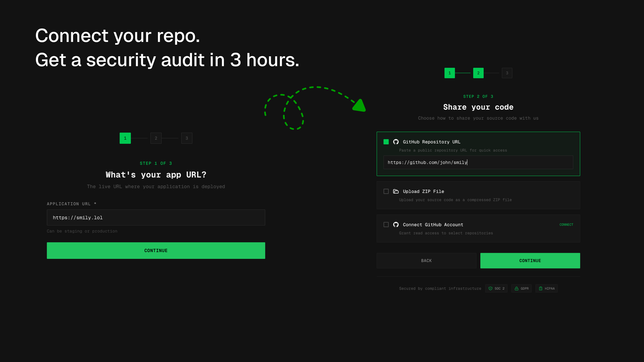Select step 2 in the left-side stepper

click(156, 138)
